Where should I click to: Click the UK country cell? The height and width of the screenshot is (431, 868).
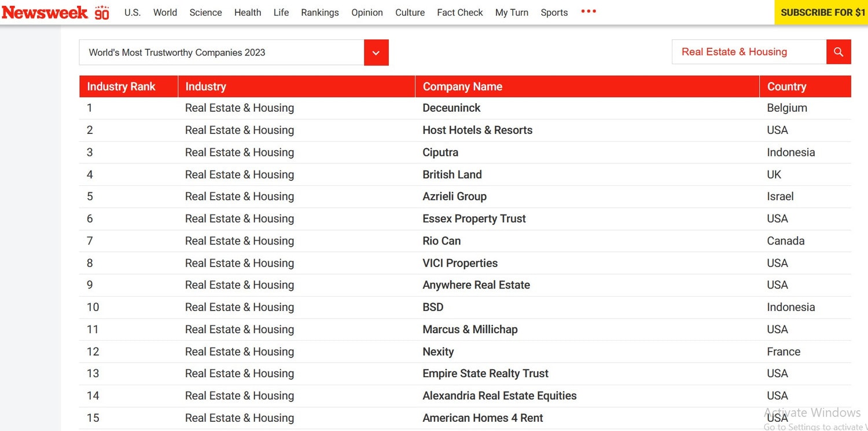774,174
